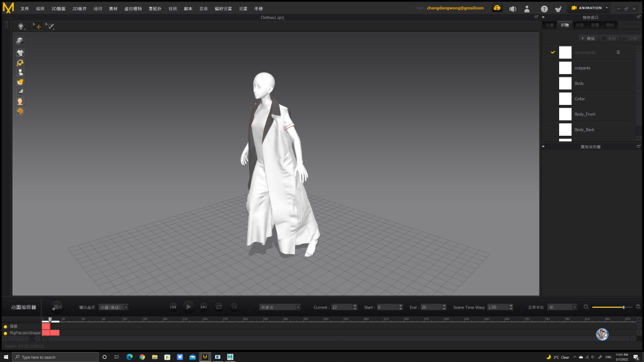Screen dimensions: 644x362
Task: Open simulation quality dropdown in animation editor
Action: (x=113, y=307)
